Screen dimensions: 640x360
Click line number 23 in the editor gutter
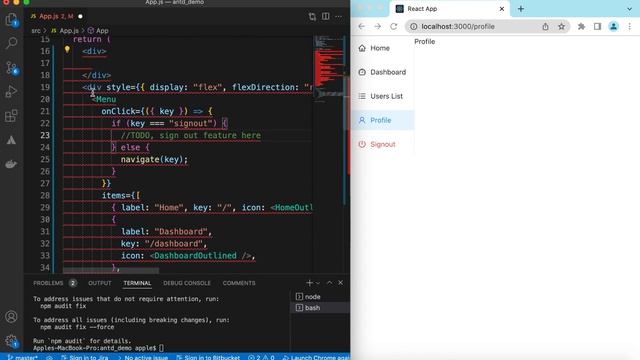point(45,135)
